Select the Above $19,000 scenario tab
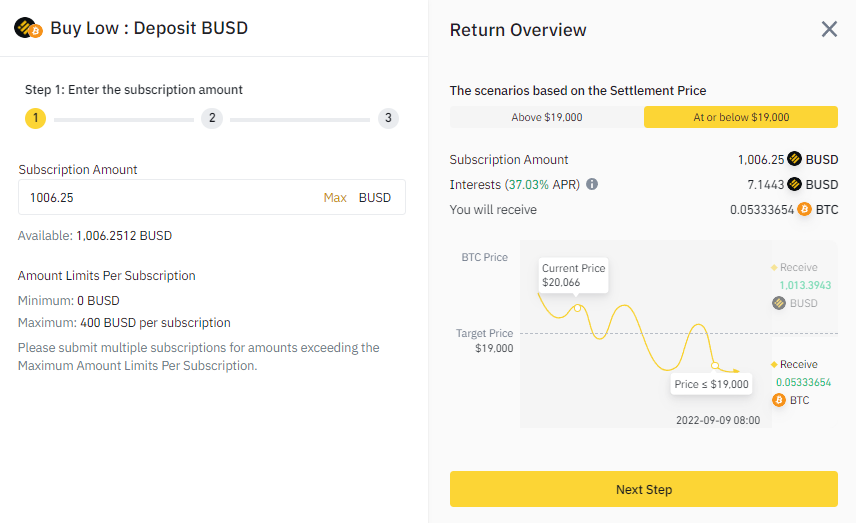The width and height of the screenshot is (856, 523). (x=547, y=117)
